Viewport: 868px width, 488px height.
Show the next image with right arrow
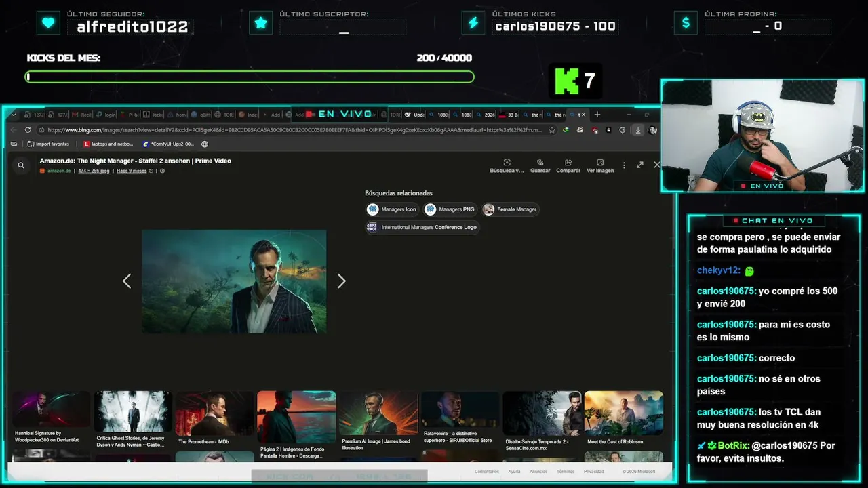click(341, 281)
